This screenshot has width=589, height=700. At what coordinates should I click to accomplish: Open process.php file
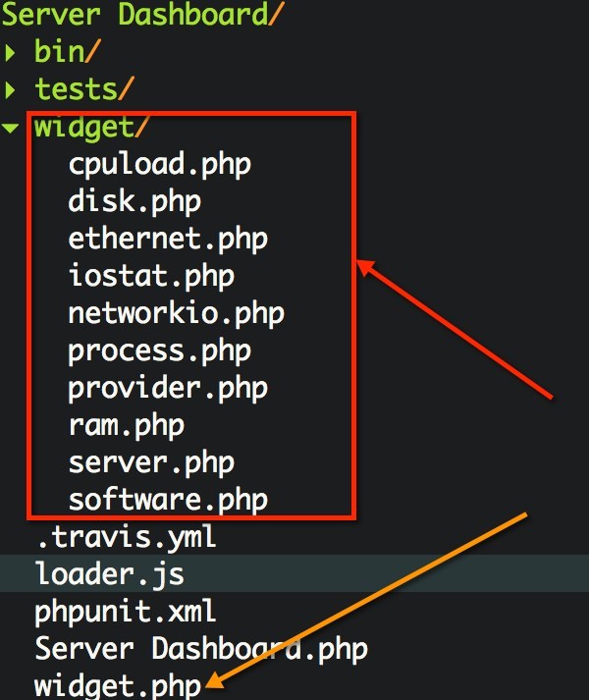coord(160,351)
